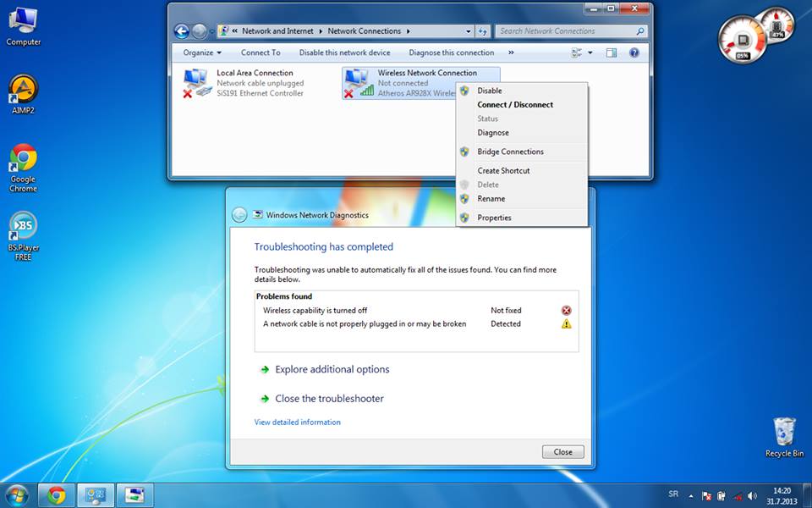Open View detailed information link
Image resolution: width=812 pixels, height=508 pixels.
click(297, 422)
